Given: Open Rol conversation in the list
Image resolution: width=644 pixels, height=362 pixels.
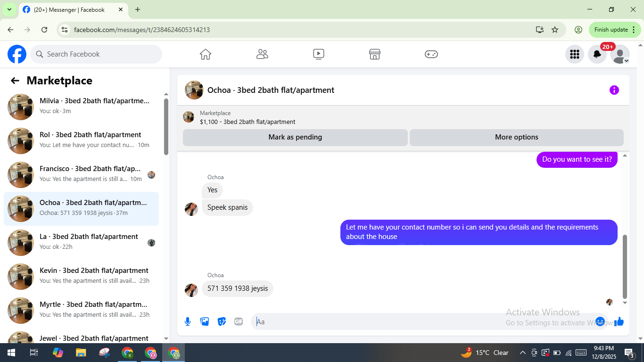Looking at the screenshot, I should pos(81,141).
